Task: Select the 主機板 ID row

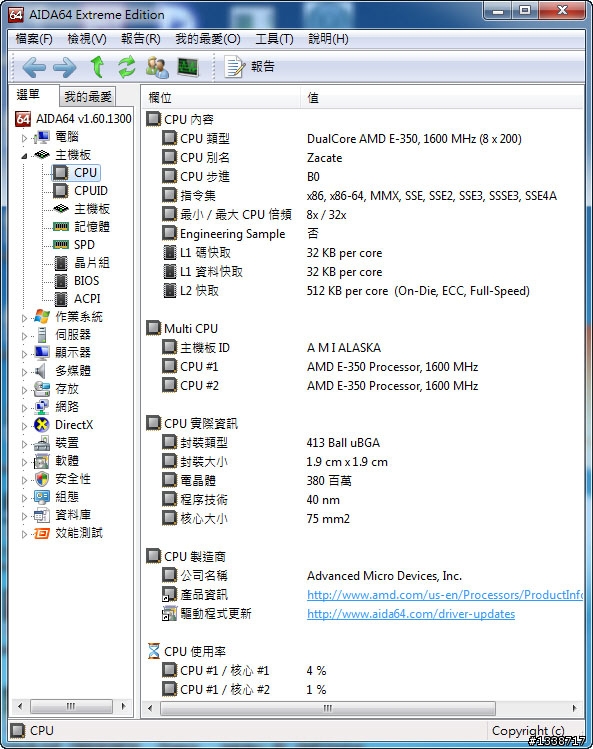Action: [363, 347]
